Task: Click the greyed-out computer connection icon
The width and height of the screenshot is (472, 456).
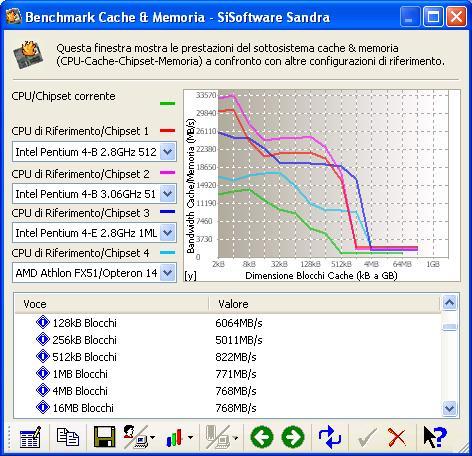Action: tap(218, 437)
